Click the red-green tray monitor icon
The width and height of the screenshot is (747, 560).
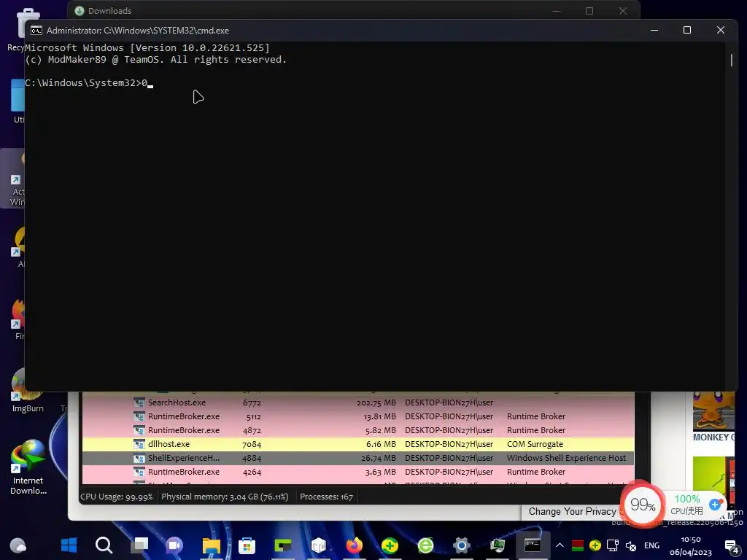click(x=578, y=545)
